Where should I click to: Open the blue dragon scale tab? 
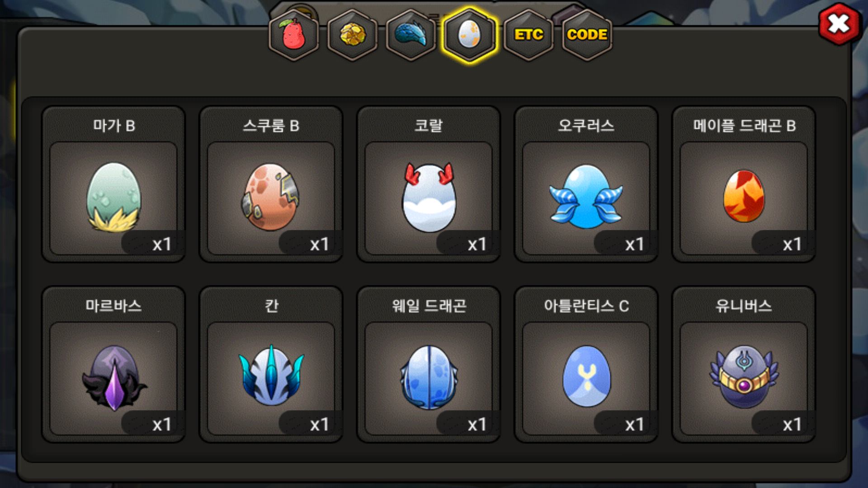411,35
